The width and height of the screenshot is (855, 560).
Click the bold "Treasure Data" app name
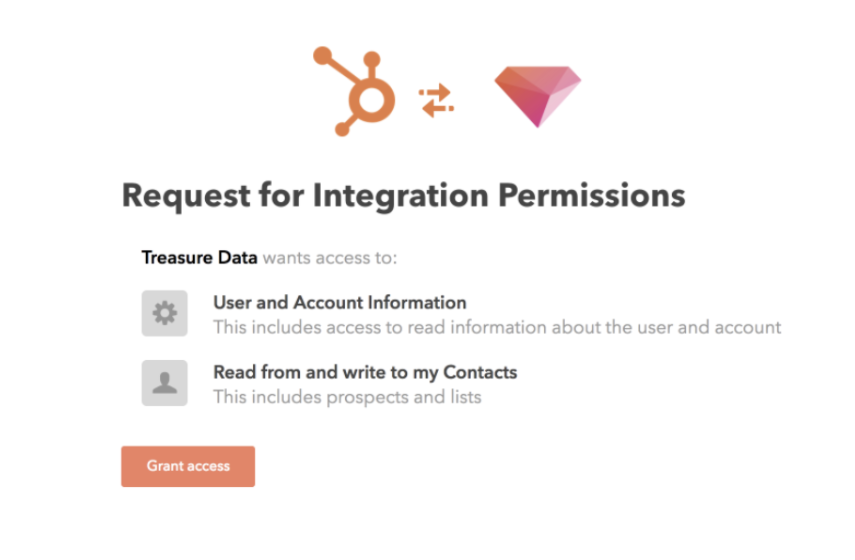(x=199, y=258)
